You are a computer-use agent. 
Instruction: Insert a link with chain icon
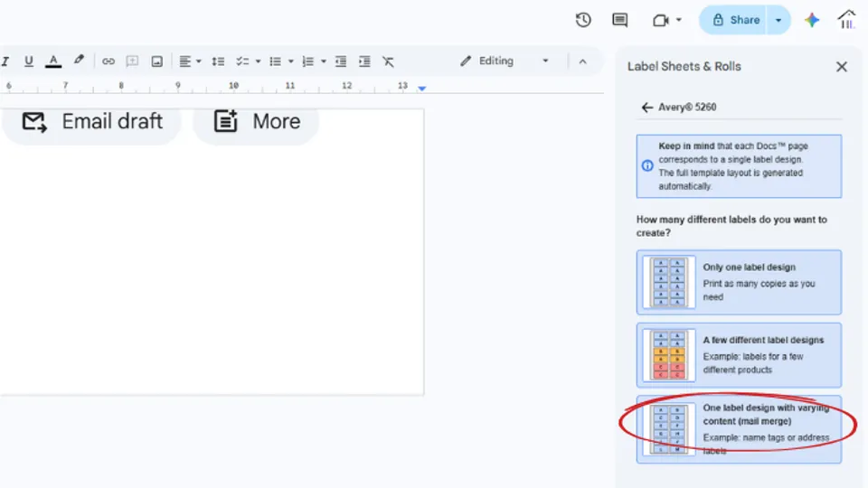pos(108,61)
